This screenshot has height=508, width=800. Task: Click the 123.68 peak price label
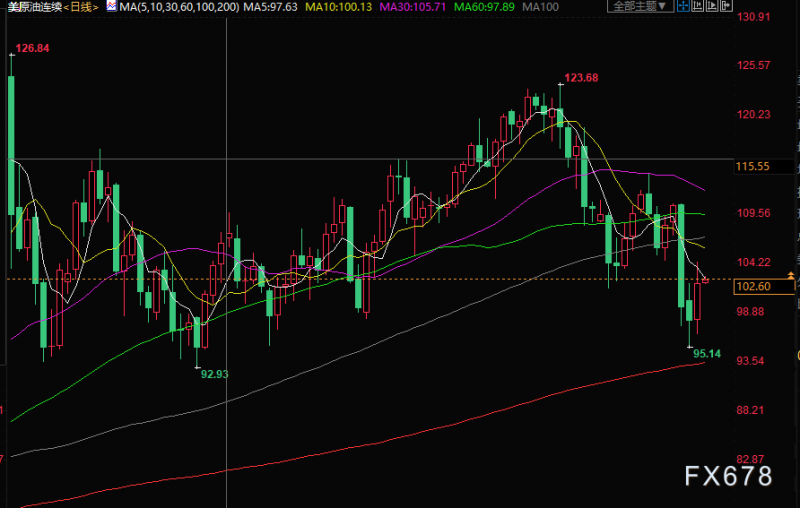(581, 78)
